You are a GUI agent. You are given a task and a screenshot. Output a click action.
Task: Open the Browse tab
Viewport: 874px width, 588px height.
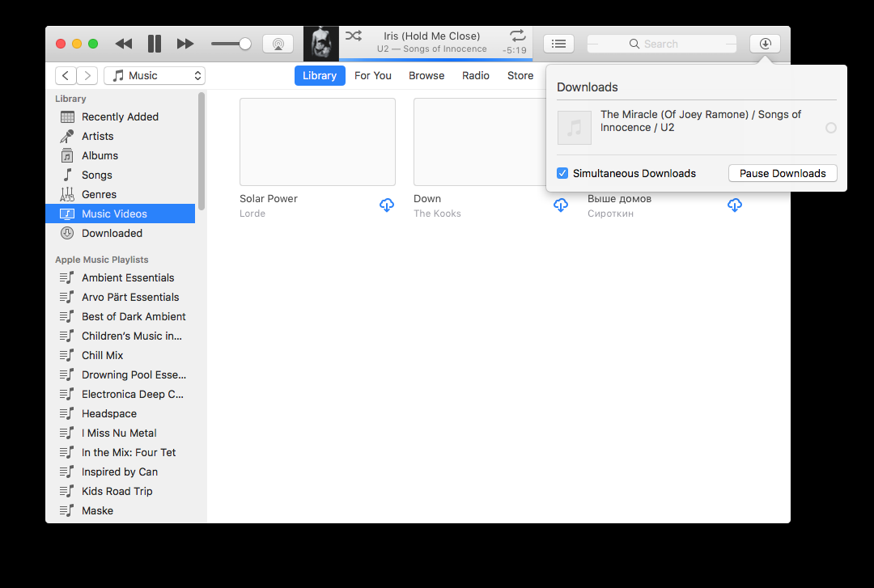426,76
